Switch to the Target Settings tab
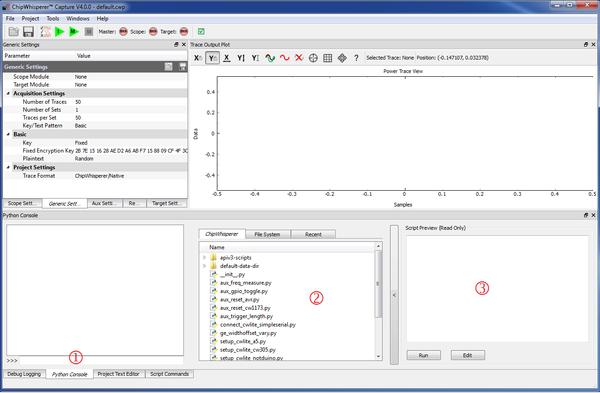The width and height of the screenshot is (600, 393). point(166,203)
